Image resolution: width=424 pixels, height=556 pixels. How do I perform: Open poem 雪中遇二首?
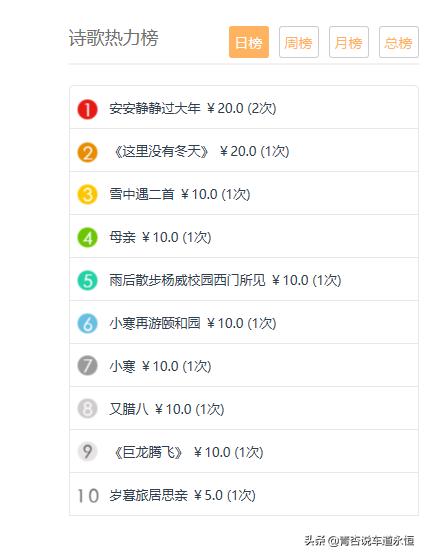click(142, 194)
